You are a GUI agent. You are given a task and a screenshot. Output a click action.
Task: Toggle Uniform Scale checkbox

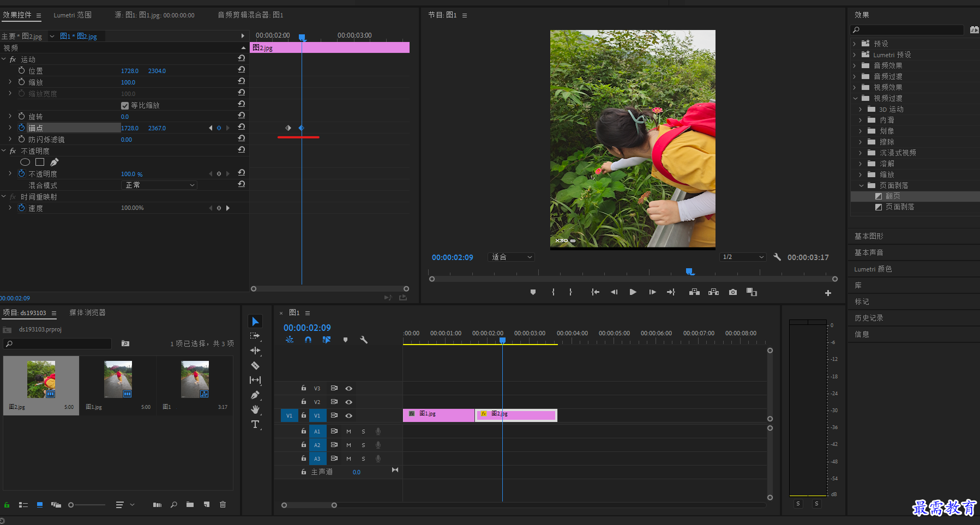pyautogui.click(x=125, y=105)
